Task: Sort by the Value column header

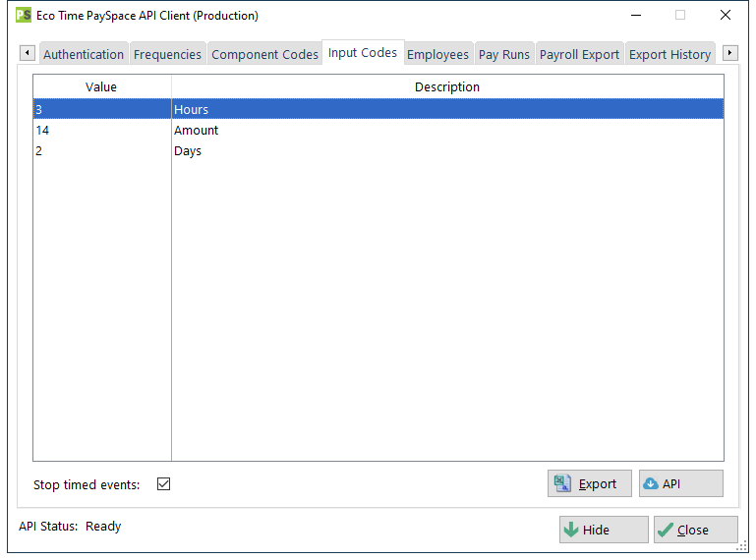Action: [101, 86]
